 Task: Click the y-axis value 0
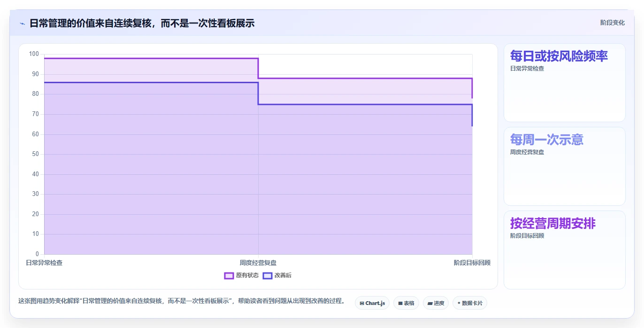click(x=38, y=254)
